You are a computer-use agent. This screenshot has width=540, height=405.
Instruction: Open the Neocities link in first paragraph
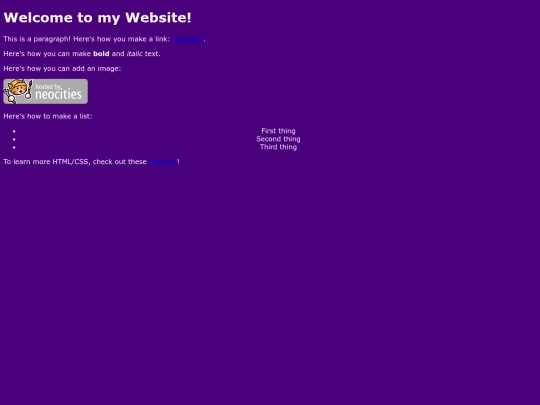[x=188, y=39]
